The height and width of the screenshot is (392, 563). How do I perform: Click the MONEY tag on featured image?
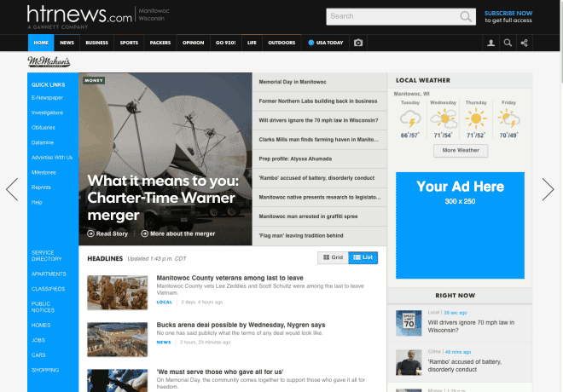pyautogui.click(x=94, y=80)
